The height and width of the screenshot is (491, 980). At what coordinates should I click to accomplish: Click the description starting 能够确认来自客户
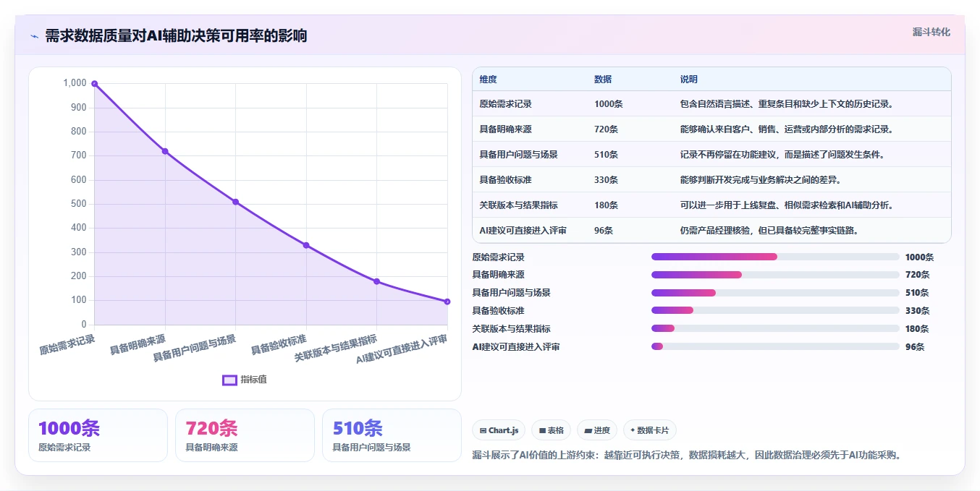(787, 129)
